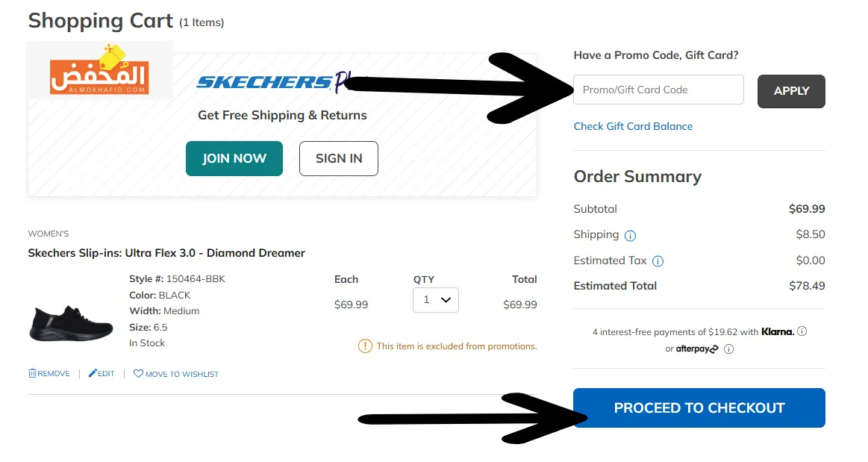This screenshot has height=462, width=868.
Task: Click the pencil Edit icon
Action: point(93,373)
